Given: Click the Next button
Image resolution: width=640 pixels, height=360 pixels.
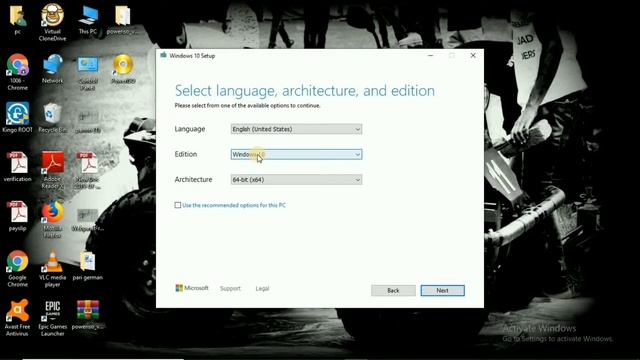Looking at the screenshot, I should point(442,291).
